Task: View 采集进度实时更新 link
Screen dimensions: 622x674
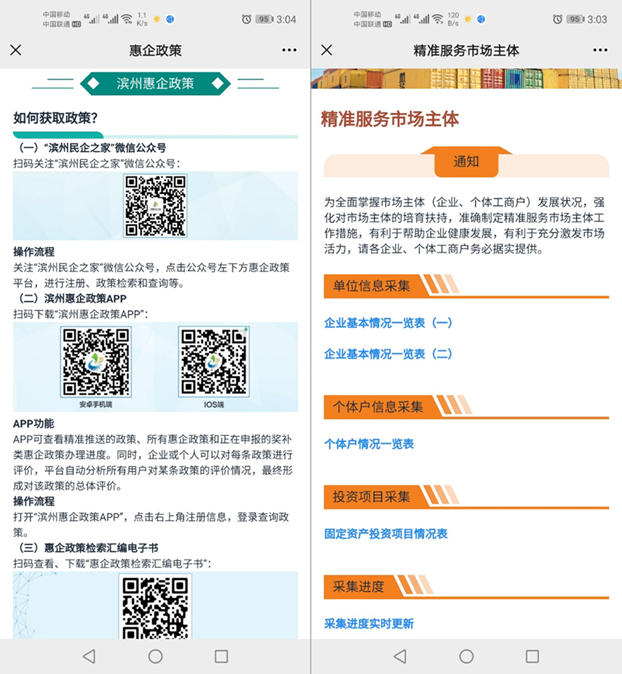Action: click(x=369, y=624)
